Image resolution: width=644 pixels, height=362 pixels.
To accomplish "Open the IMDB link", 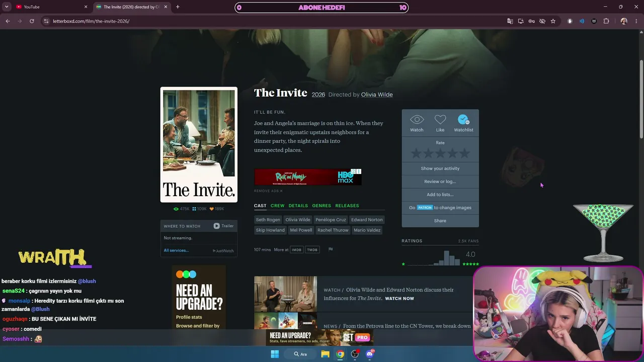I will pyautogui.click(x=296, y=250).
